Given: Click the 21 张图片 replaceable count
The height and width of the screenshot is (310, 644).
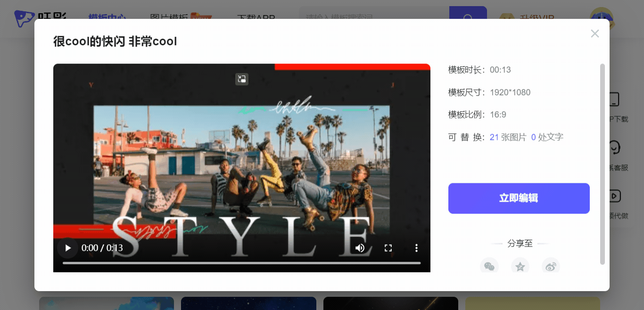Looking at the screenshot, I should [508, 137].
